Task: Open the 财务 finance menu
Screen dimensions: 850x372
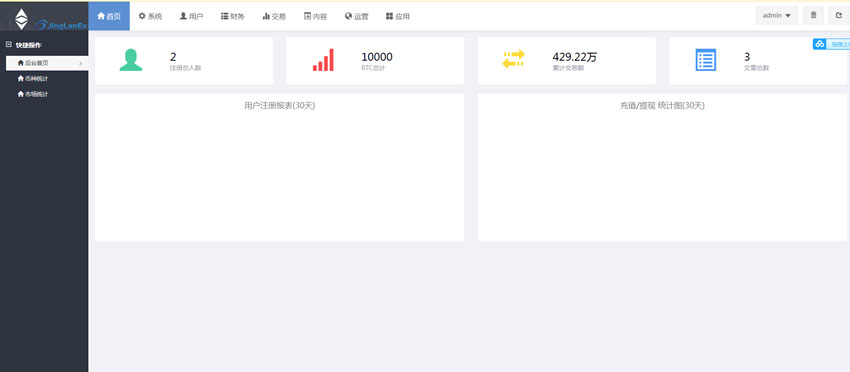Action: [x=233, y=16]
